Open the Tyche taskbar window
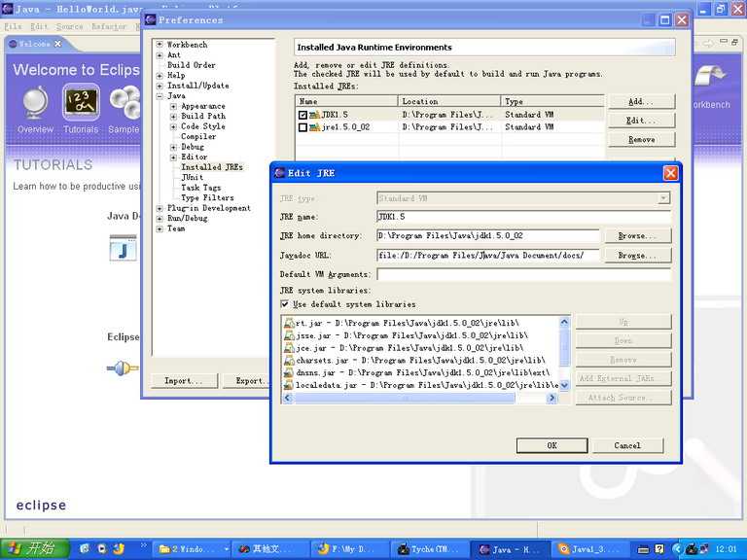 430,549
